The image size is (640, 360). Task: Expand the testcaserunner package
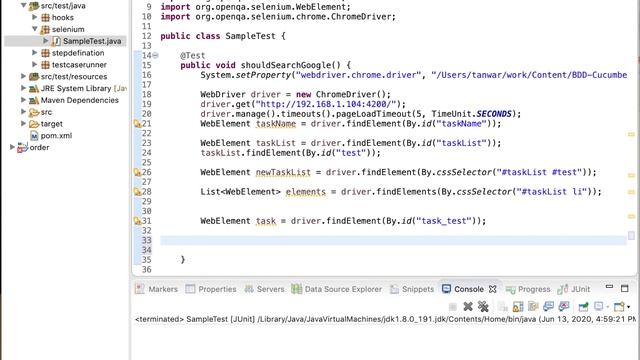click(35, 64)
